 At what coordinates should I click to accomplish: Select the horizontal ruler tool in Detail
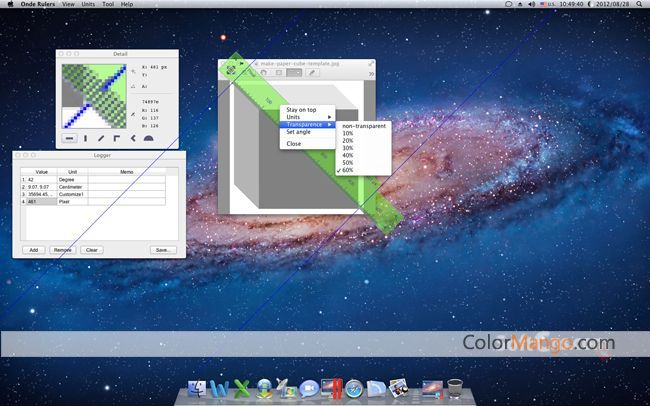tap(69, 138)
